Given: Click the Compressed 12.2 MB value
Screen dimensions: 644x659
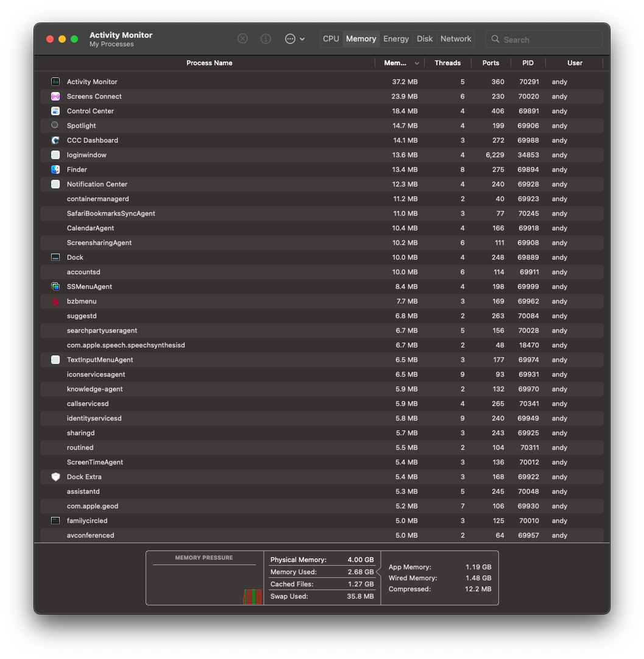Looking at the screenshot, I should [x=478, y=590].
